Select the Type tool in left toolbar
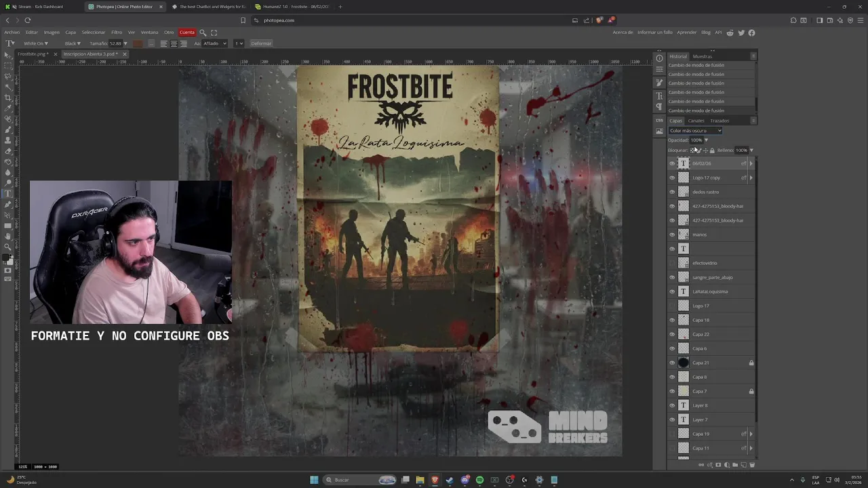Image resolution: width=868 pixels, height=488 pixels. point(8,193)
